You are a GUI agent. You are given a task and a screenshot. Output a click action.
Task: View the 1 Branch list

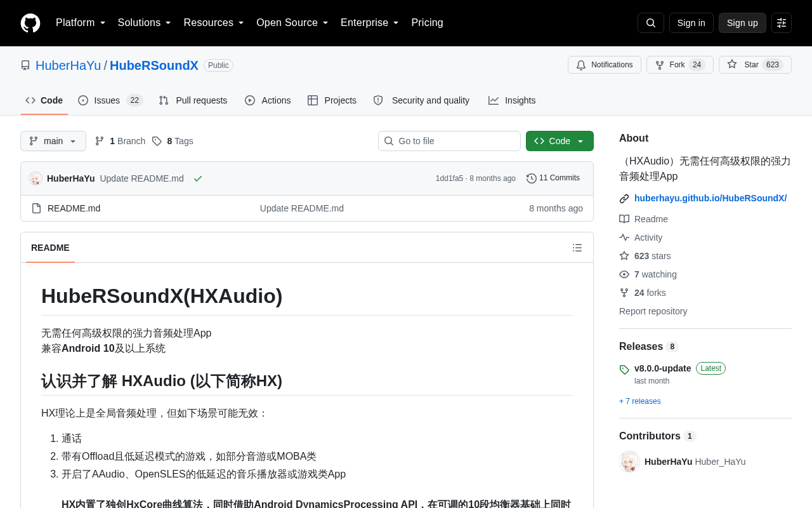120,141
